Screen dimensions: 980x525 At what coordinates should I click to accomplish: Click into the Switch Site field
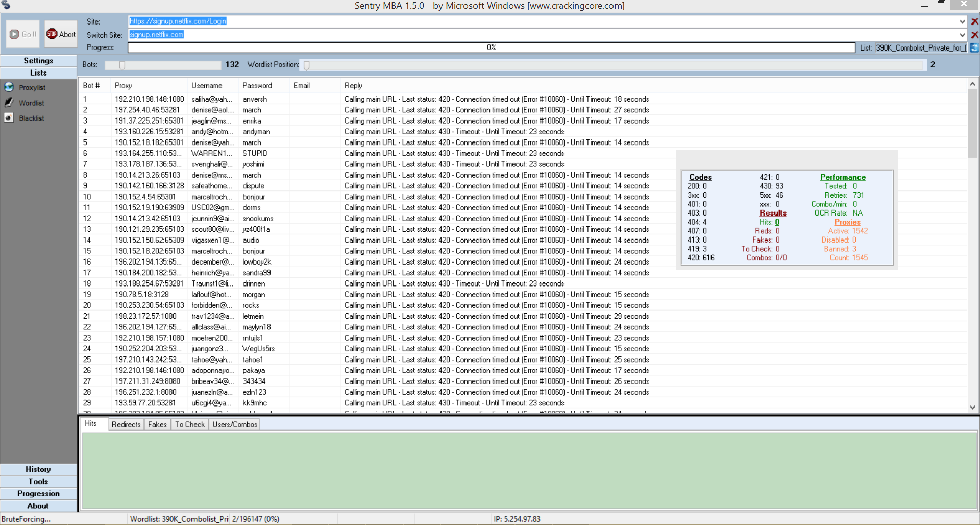[543, 35]
